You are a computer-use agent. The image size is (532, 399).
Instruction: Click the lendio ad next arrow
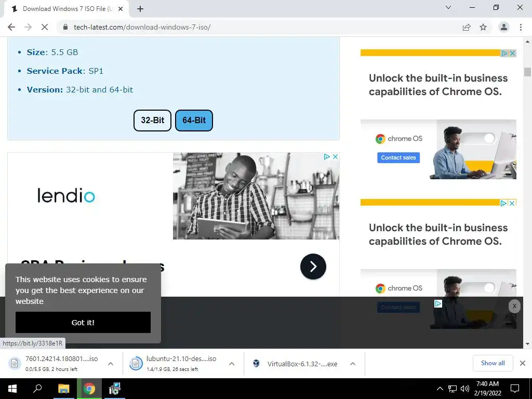pyautogui.click(x=313, y=267)
